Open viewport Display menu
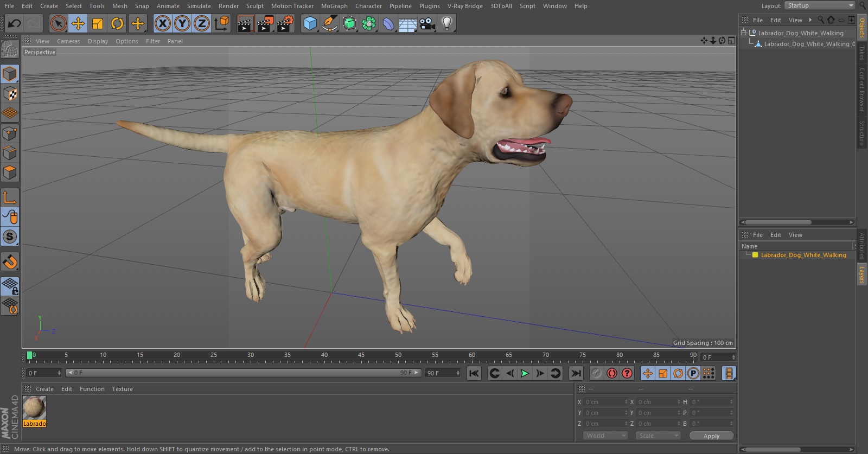 pyautogui.click(x=98, y=41)
